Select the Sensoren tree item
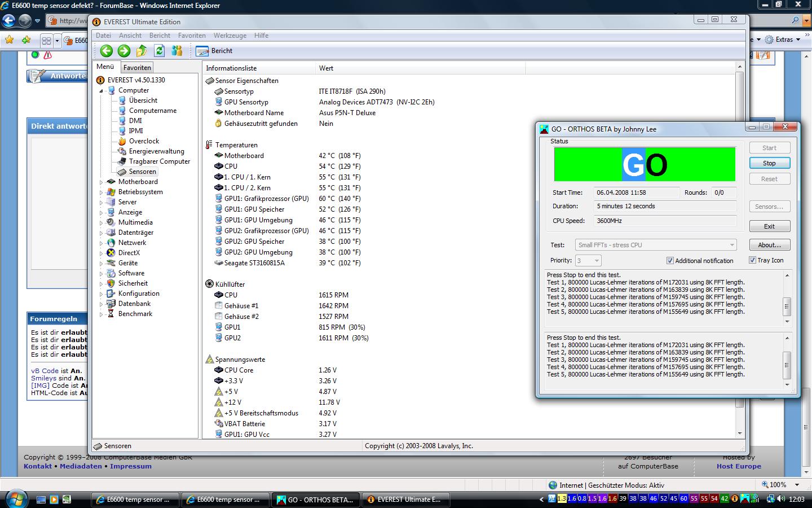 click(x=142, y=172)
